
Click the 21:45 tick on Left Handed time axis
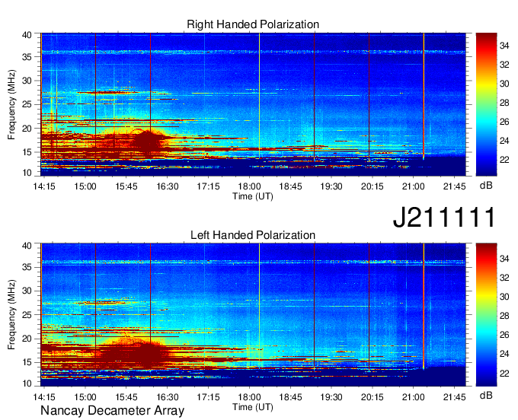[454, 397]
